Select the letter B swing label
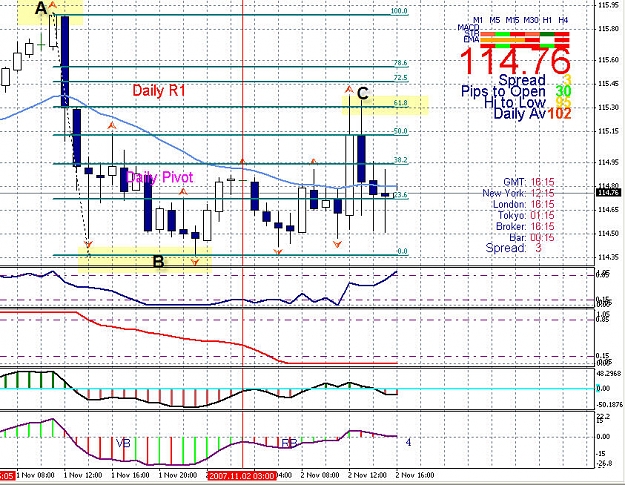The width and height of the screenshot is (625, 485). [x=158, y=262]
